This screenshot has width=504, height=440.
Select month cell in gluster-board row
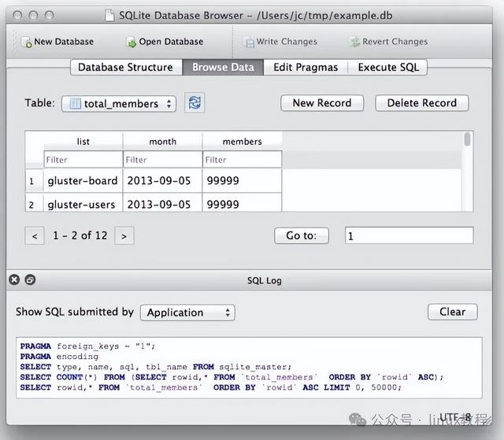162,181
